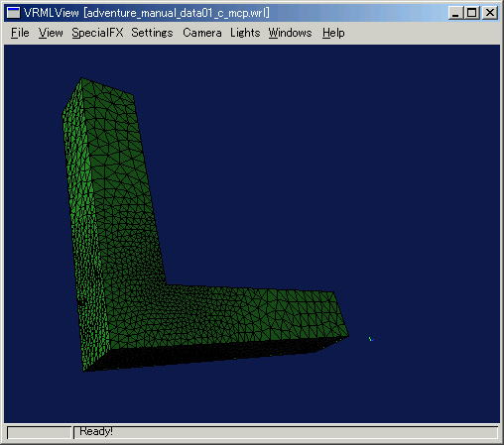Open the Help menu
The width and height of the screenshot is (504, 445).
pyautogui.click(x=333, y=33)
